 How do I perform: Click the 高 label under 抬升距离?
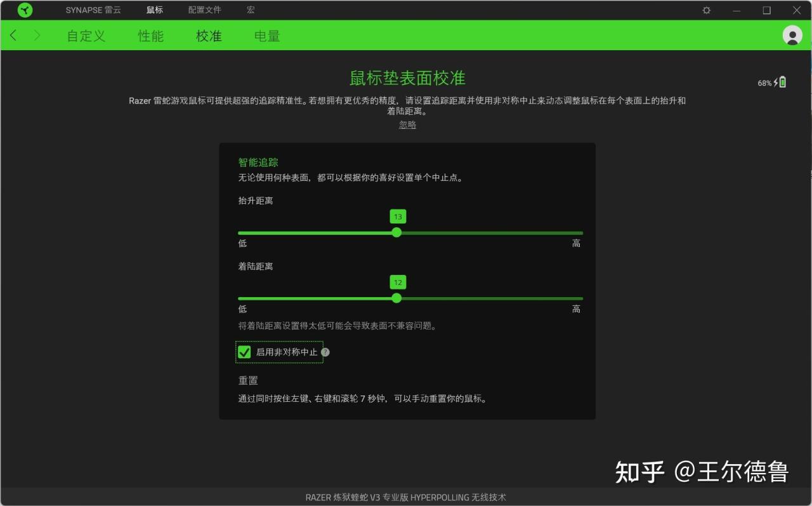[x=576, y=243]
